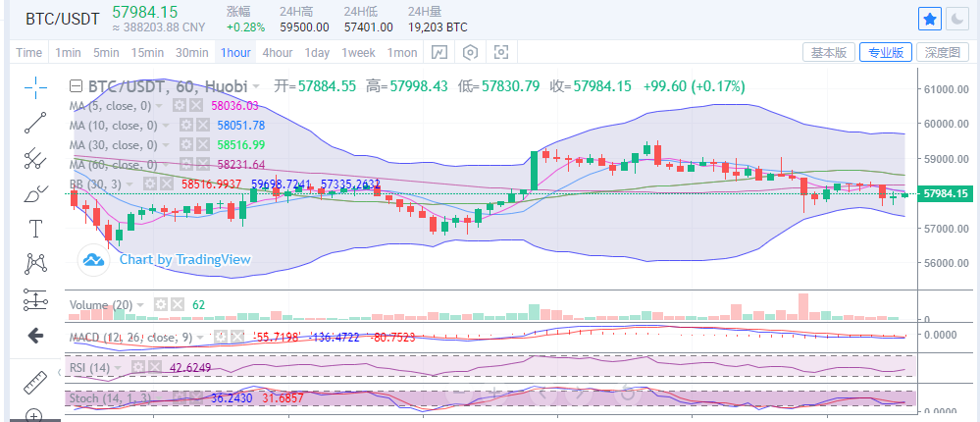980x422 pixels.
Task: Select the XABCD pattern tool
Action: (35, 264)
